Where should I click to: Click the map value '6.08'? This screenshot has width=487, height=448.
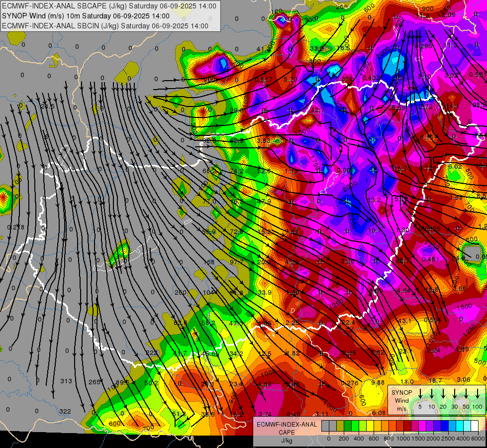pyautogui.click(x=379, y=413)
